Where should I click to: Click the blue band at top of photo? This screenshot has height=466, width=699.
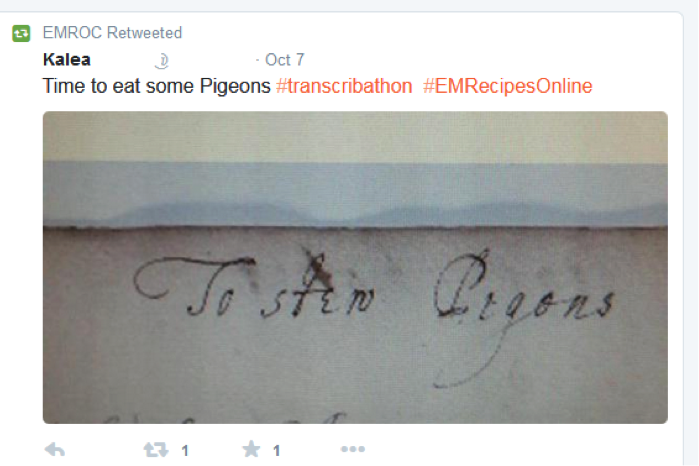click(x=355, y=194)
